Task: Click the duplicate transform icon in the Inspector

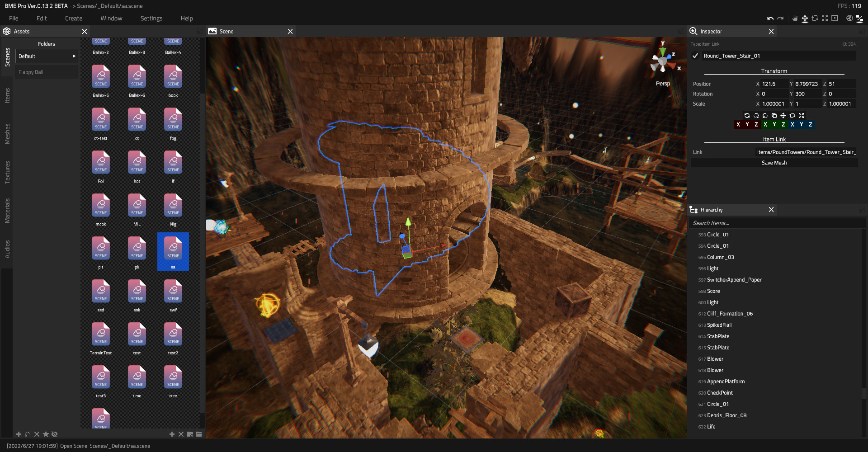Action: click(774, 116)
